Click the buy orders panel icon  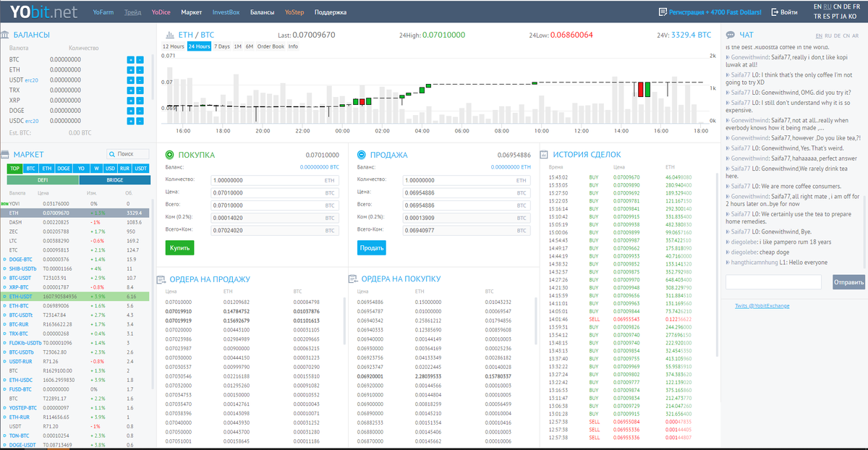(353, 279)
